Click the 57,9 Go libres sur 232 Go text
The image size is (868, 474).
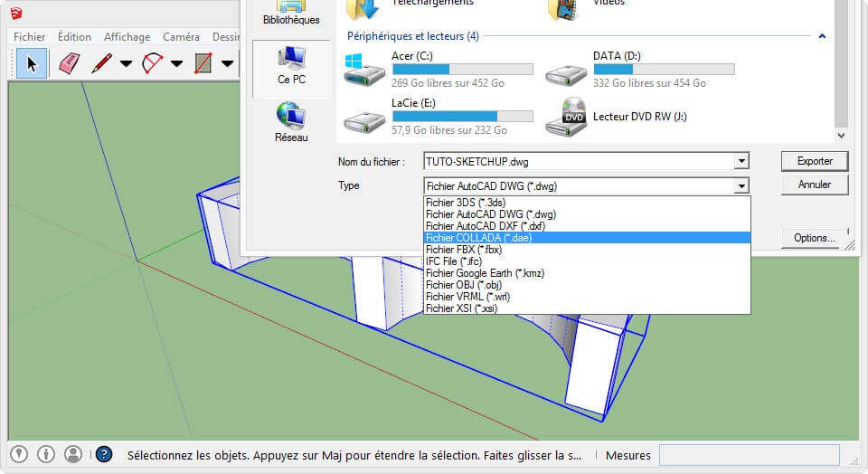click(x=449, y=130)
